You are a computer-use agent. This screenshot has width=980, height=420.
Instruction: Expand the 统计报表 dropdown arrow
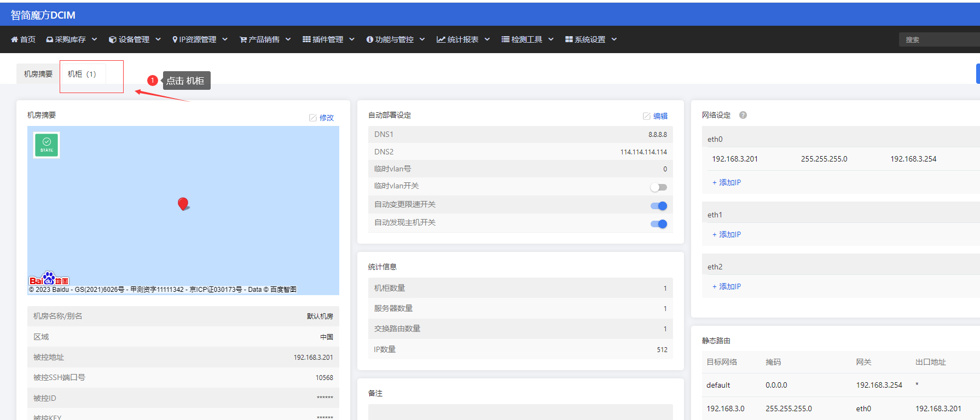[487, 39]
